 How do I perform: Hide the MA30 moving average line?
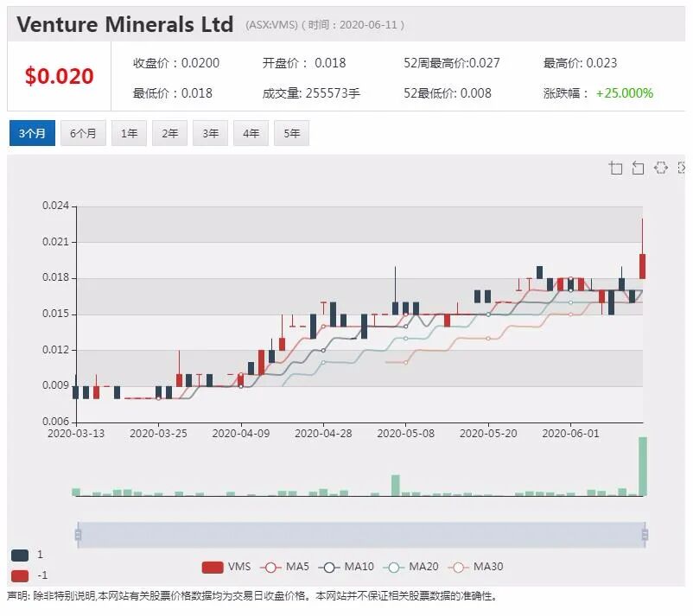coord(475,567)
